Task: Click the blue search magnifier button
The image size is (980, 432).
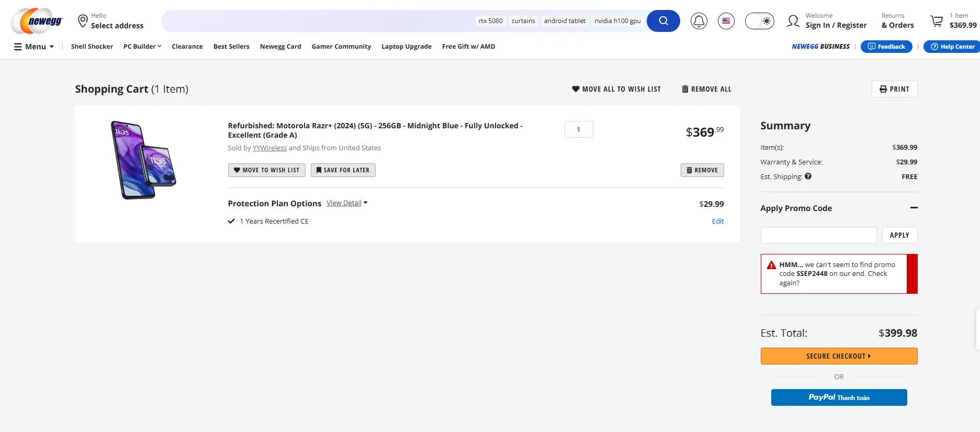Action: (663, 21)
